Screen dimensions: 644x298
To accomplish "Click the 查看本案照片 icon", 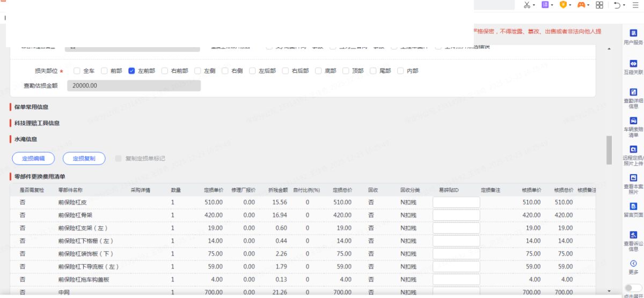I will (633, 178).
